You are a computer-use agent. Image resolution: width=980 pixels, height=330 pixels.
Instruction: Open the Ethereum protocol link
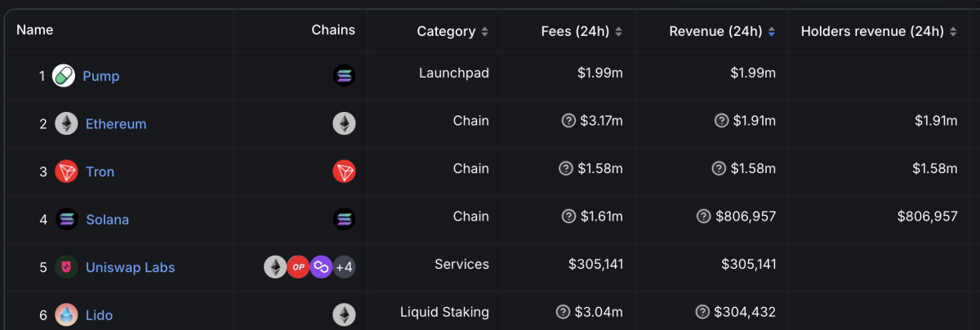(x=116, y=124)
